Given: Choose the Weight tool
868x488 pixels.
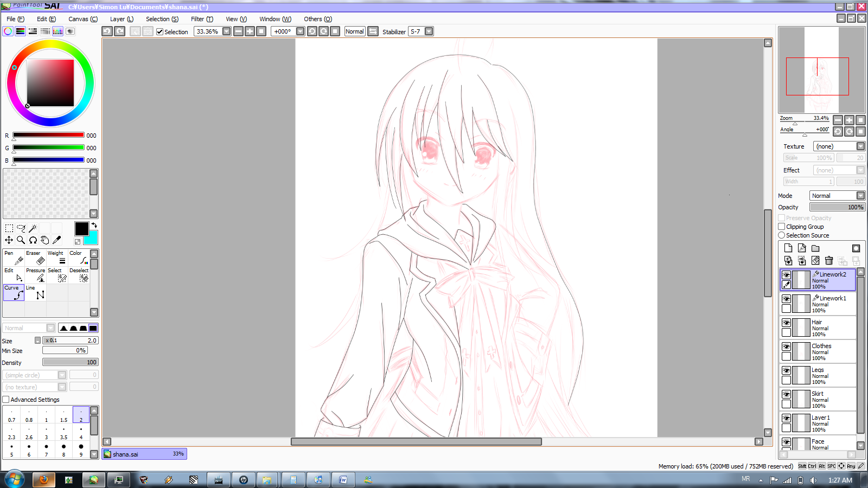Looking at the screenshot, I should [x=57, y=258].
